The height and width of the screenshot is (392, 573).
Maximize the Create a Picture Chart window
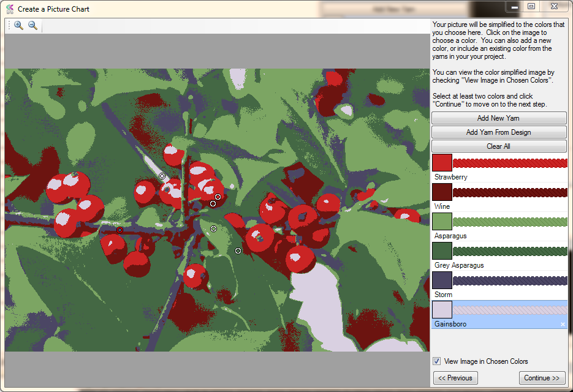coord(531,6)
